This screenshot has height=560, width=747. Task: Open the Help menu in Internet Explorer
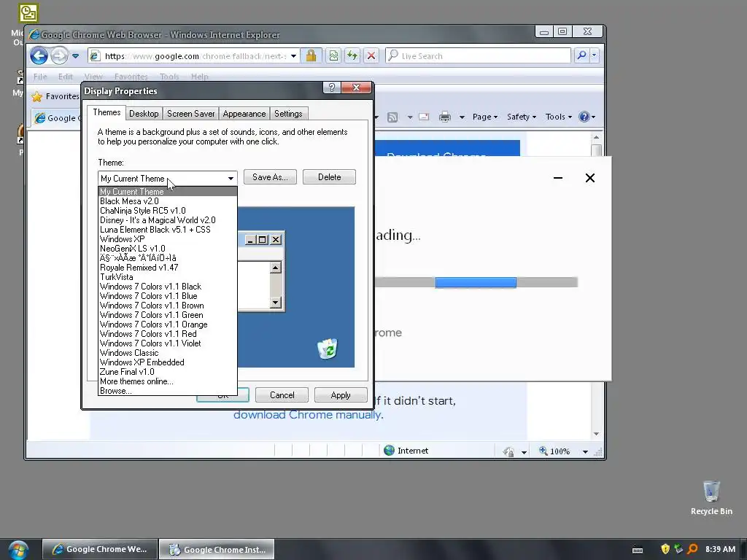200,76
